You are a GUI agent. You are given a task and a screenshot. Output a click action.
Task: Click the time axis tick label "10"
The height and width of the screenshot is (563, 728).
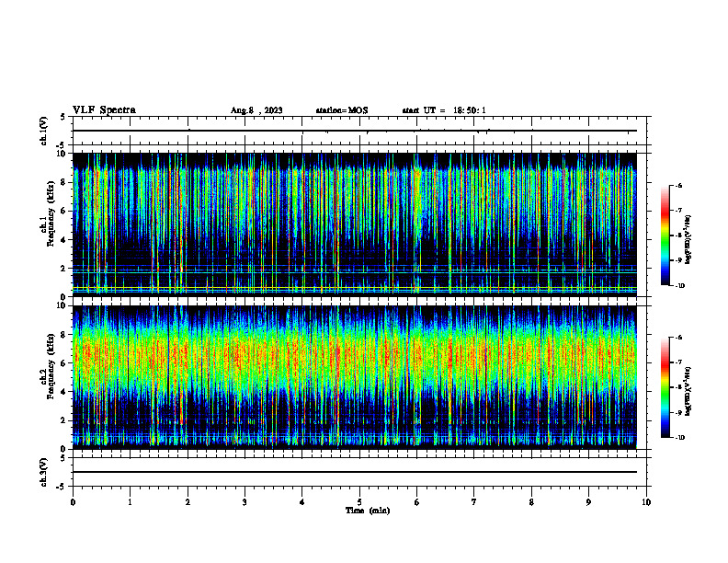click(646, 502)
